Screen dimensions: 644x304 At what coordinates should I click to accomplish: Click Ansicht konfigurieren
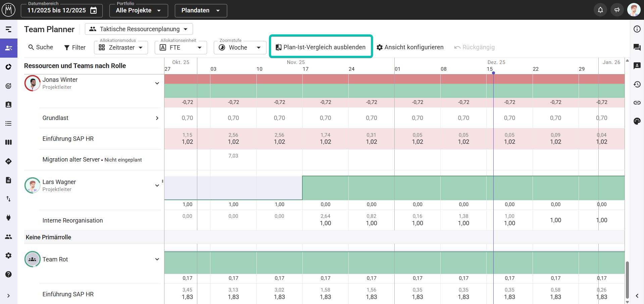click(x=410, y=47)
